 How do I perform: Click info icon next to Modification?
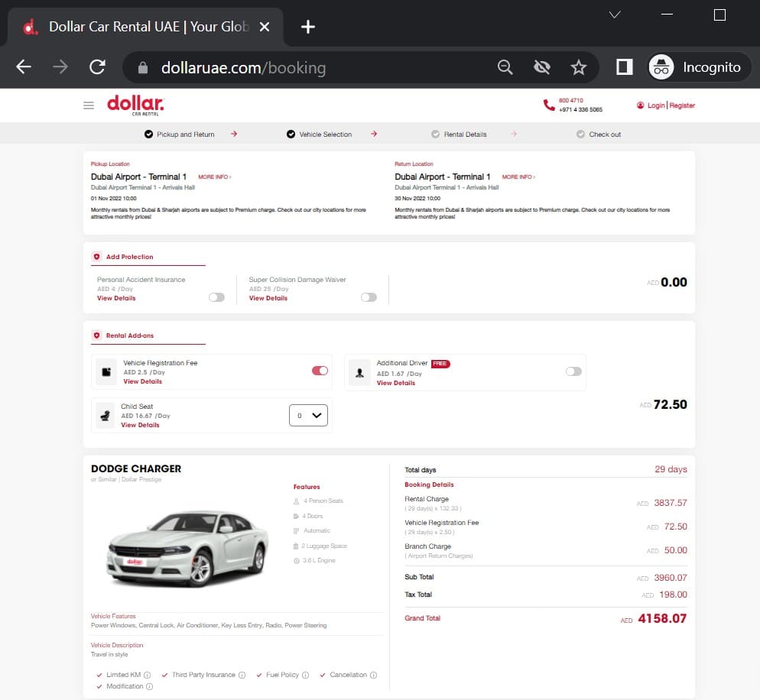click(150, 686)
